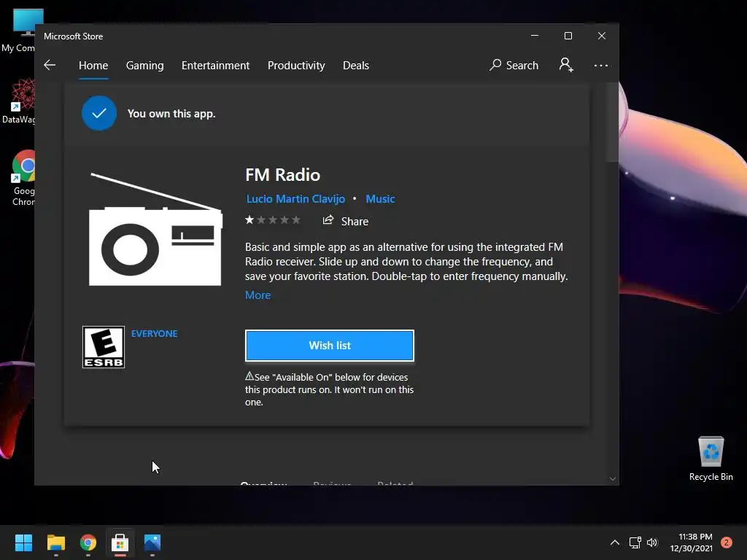Click the blue checkmark ownership badge

click(99, 113)
